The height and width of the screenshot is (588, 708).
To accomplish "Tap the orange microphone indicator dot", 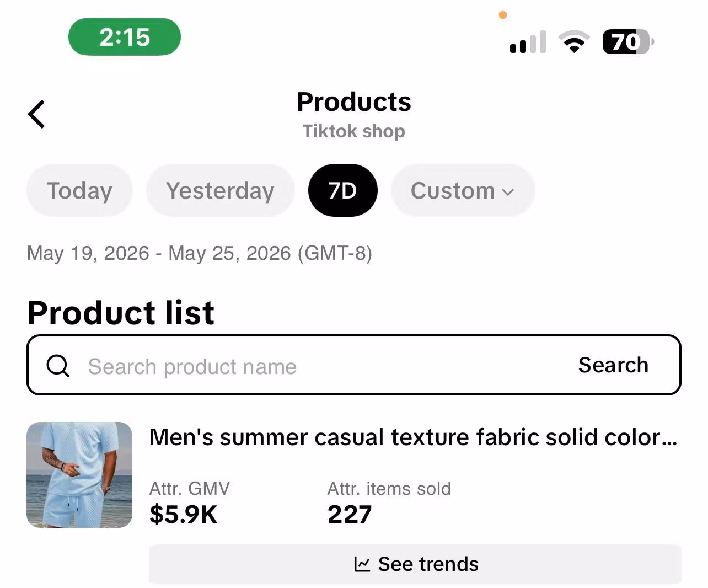I will click(502, 15).
